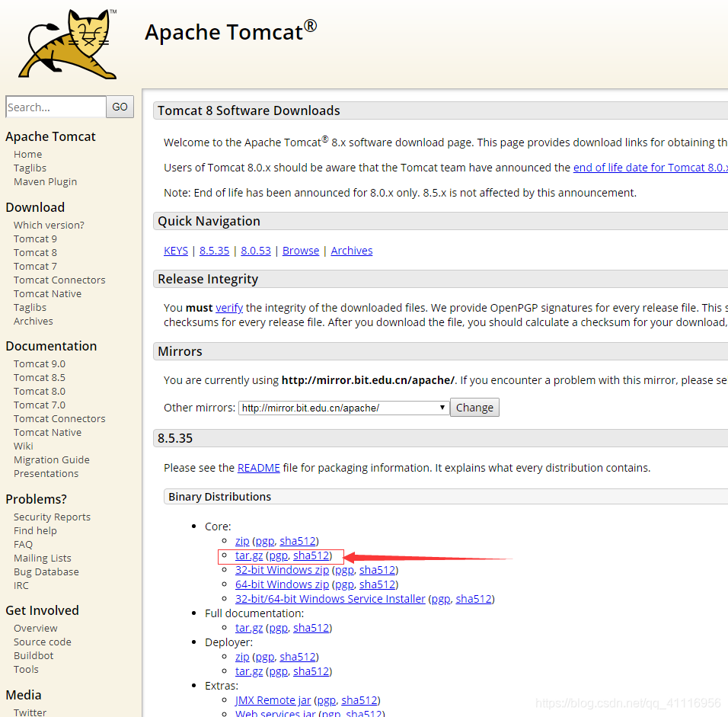Download Core tar.gz distribution
This screenshot has height=717, width=728.
tap(249, 555)
